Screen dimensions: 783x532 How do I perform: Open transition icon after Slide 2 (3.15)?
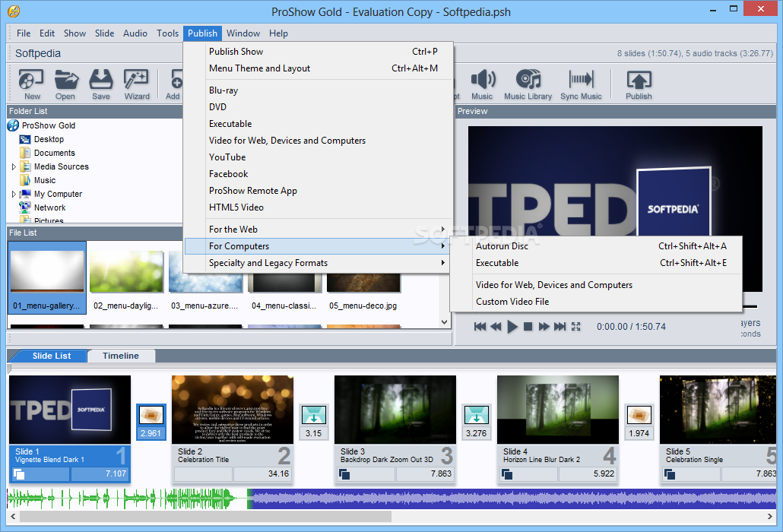[314, 415]
